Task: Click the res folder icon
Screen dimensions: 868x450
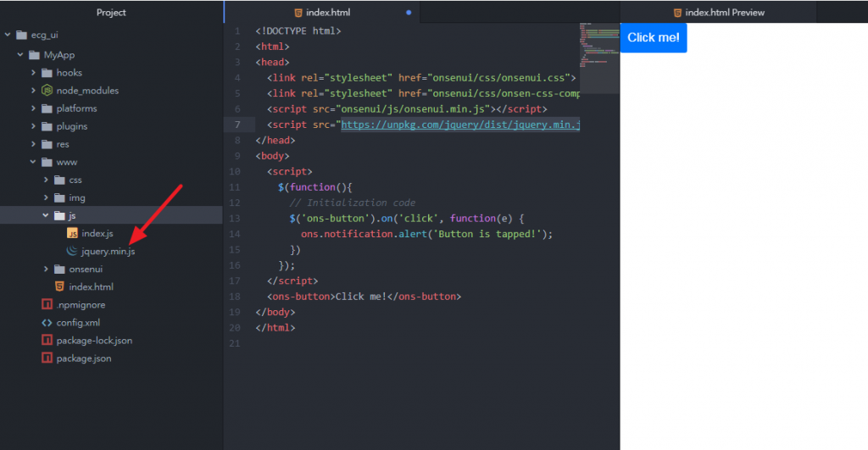Action: click(x=47, y=144)
